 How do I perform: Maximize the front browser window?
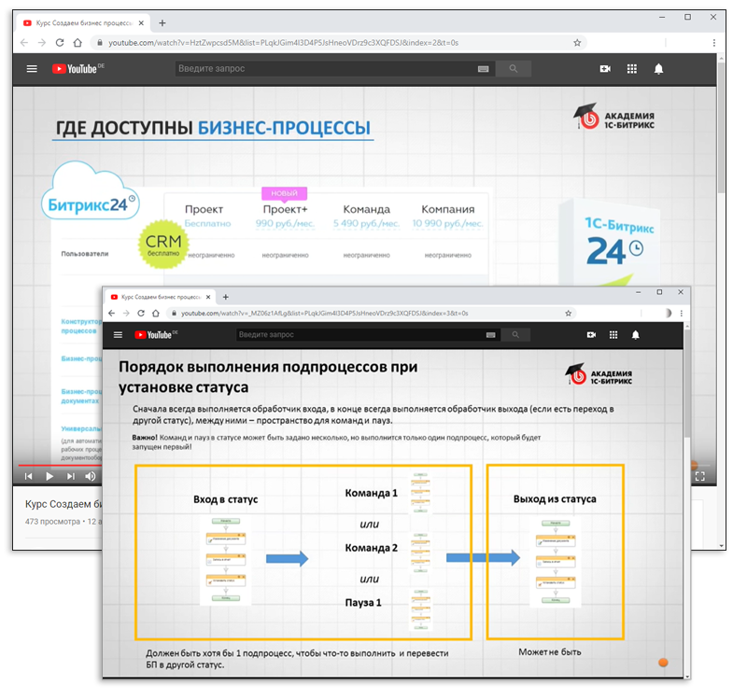[659, 292]
